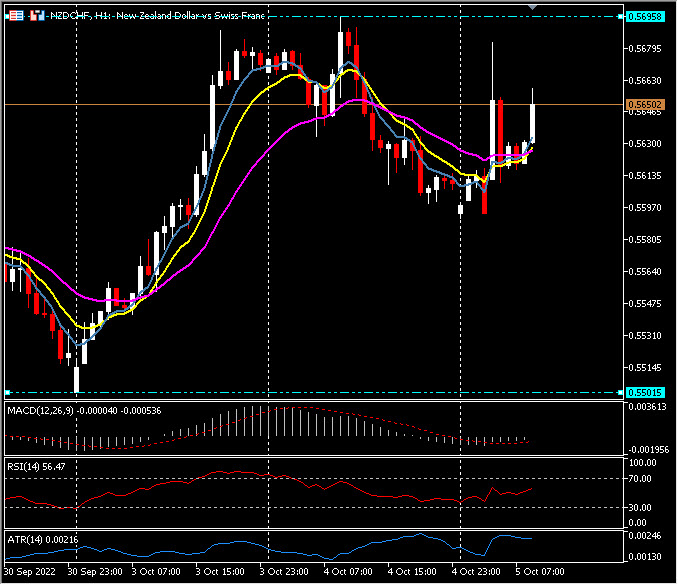The image size is (678, 585).
Task: Select the MACD(12,26,9) indicator label
Action: tap(82, 410)
